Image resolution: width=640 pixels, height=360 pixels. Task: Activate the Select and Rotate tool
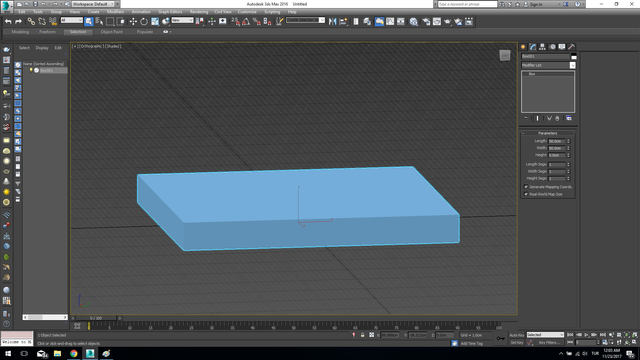(x=144, y=21)
